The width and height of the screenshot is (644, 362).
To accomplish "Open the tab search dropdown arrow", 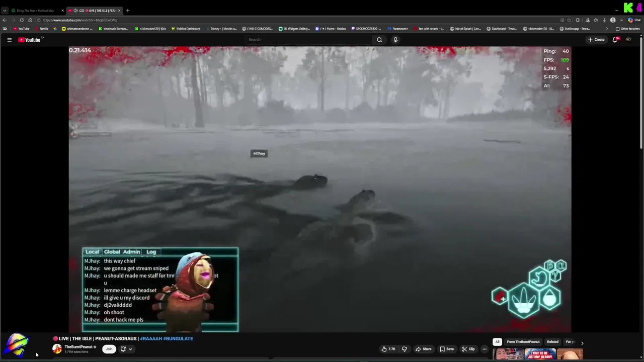I will pyautogui.click(x=5, y=11).
